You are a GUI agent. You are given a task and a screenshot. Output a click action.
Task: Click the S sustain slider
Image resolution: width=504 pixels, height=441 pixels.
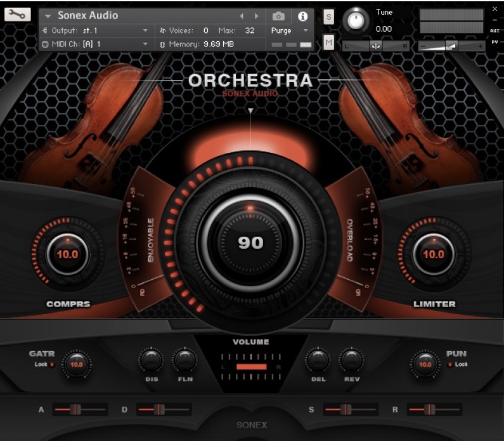click(x=351, y=409)
